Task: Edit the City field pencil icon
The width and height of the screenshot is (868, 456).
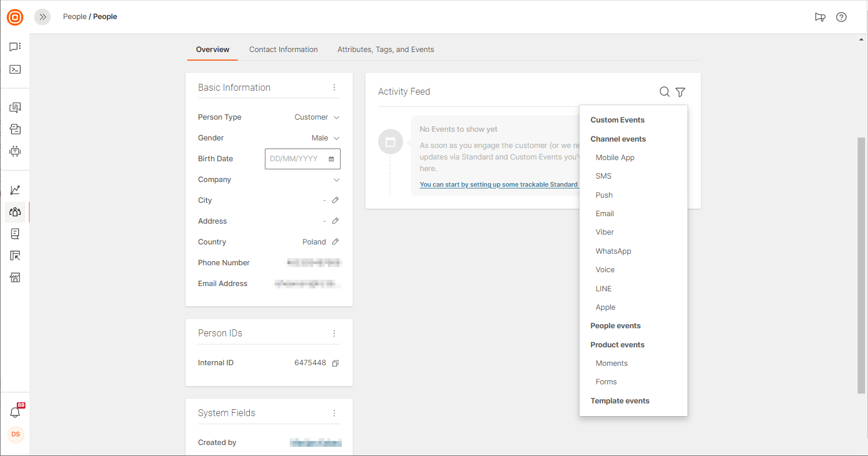Action: [335, 200]
